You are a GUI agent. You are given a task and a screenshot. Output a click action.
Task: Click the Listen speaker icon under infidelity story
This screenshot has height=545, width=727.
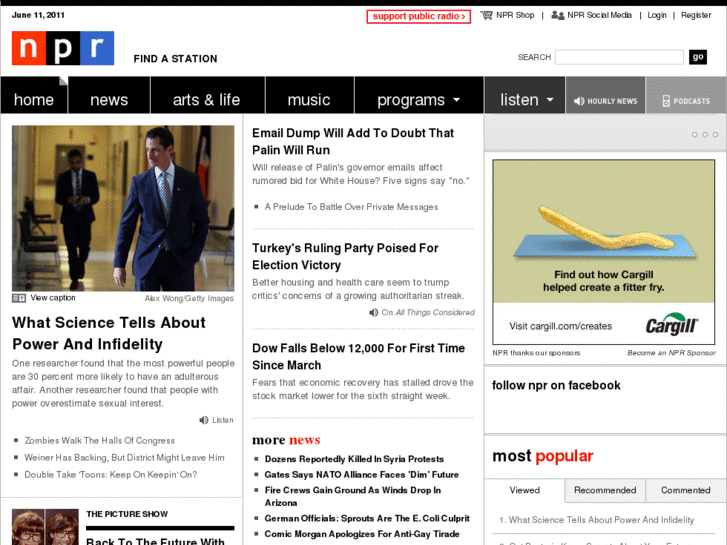coord(204,420)
